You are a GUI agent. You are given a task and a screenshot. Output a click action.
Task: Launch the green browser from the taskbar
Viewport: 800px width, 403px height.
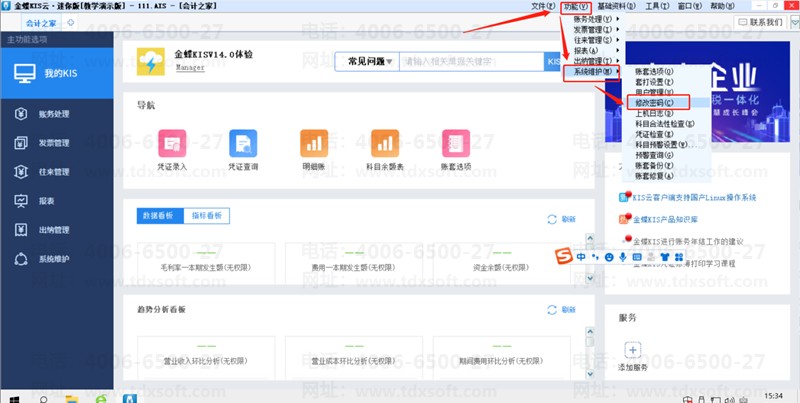[102, 398]
